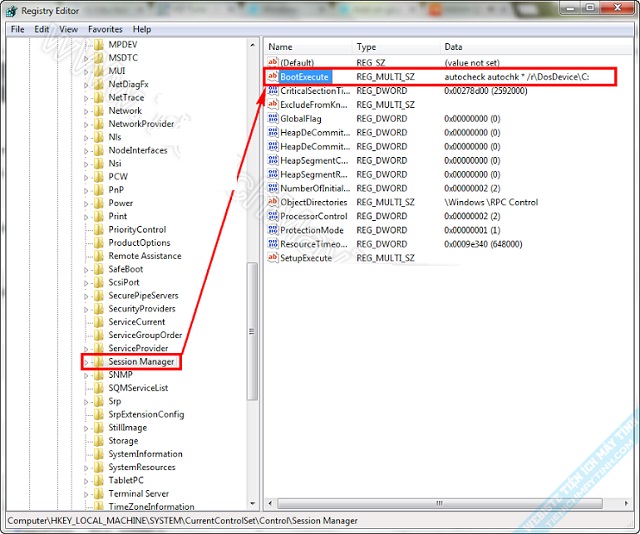640x534 pixels.
Task: Expand the MUI tree node
Action: (86, 71)
